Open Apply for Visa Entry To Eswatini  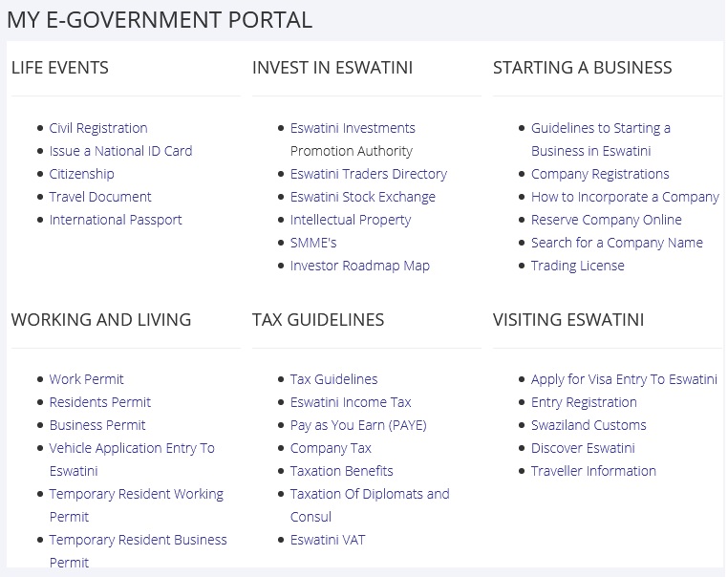pyautogui.click(x=624, y=379)
